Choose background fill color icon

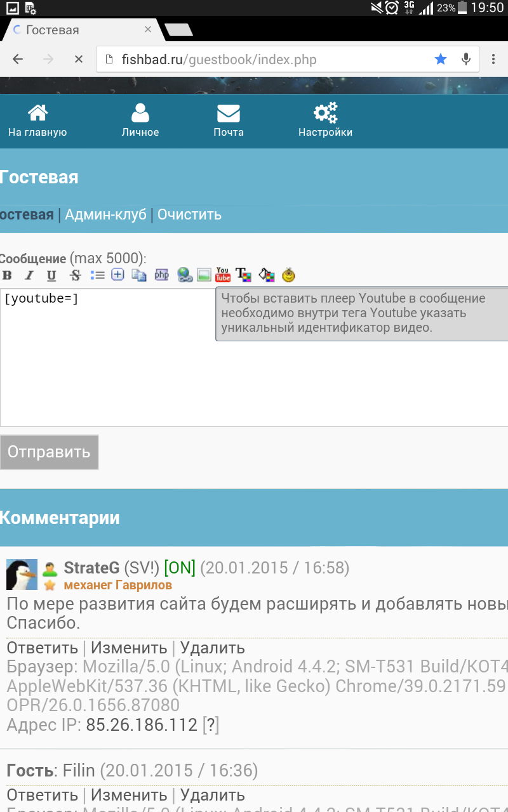tap(267, 275)
